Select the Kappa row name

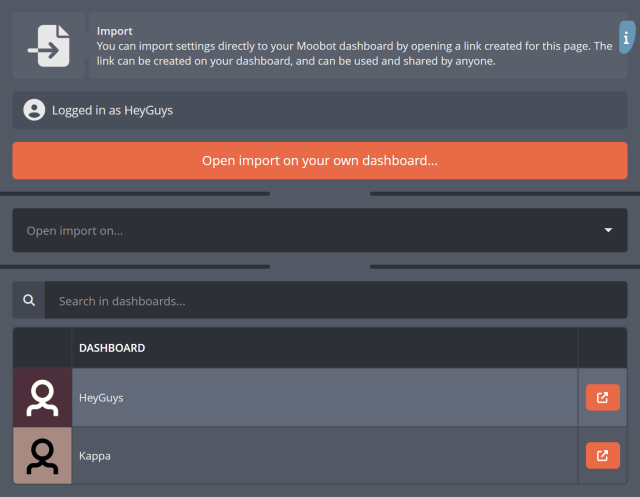click(95, 456)
